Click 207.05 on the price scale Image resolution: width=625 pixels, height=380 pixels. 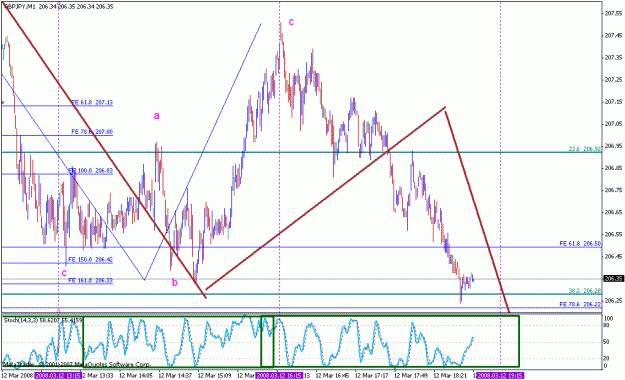(x=613, y=124)
